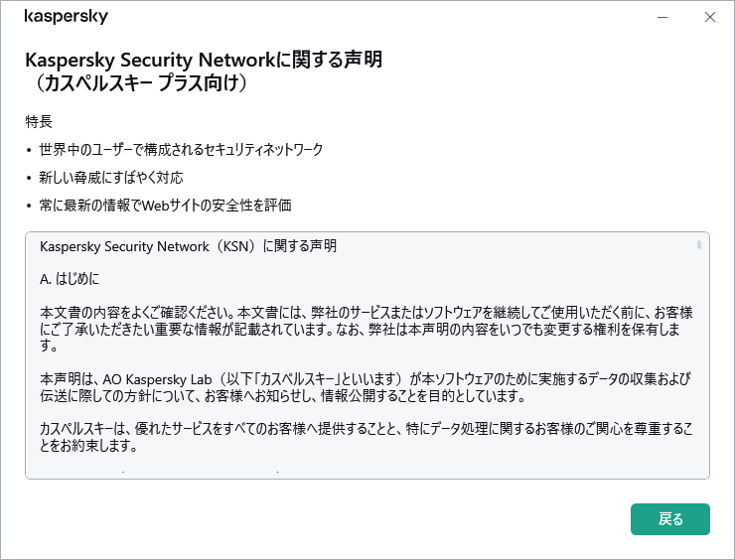
Task: Click the bullet 世界中のユーザーで構成されるセキュリティネットワーク
Action: point(181,149)
